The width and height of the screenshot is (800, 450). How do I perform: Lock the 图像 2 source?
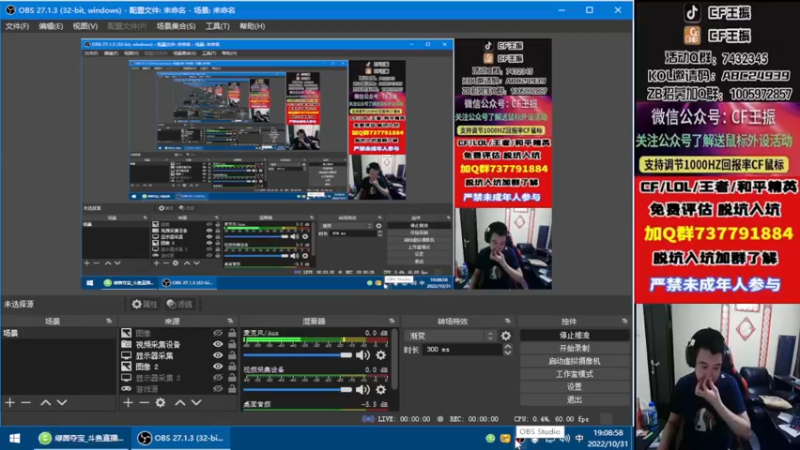click(x=232, y=366)
